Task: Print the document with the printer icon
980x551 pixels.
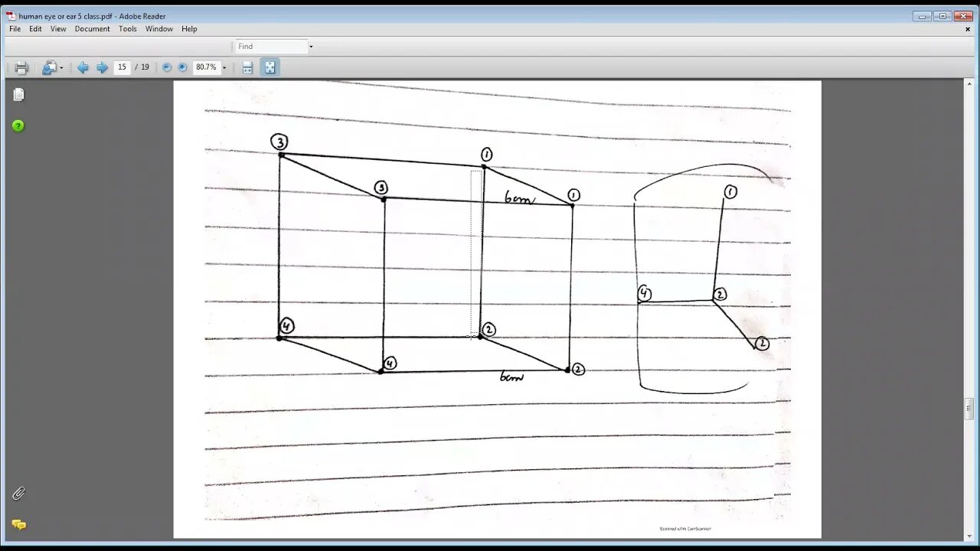Action: tap(21, 67)
